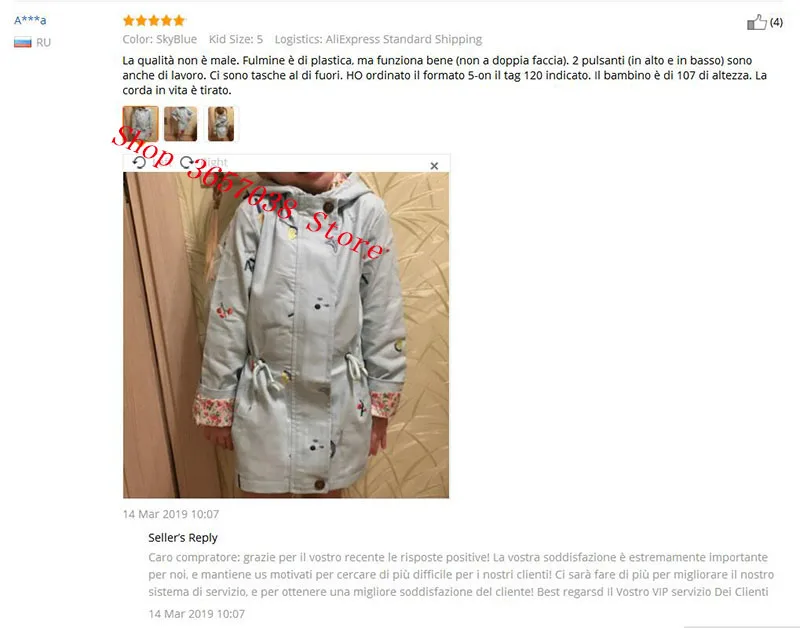Rotate the photo left
The height and width of the screenshot is (628, 800).
tap(139, 162)
